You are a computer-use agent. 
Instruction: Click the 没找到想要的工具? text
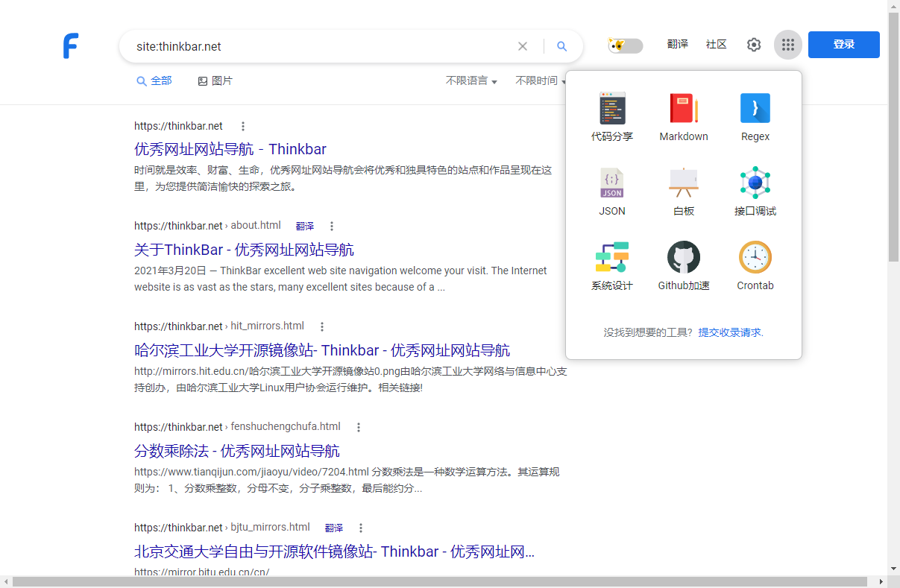coord(648,332)
